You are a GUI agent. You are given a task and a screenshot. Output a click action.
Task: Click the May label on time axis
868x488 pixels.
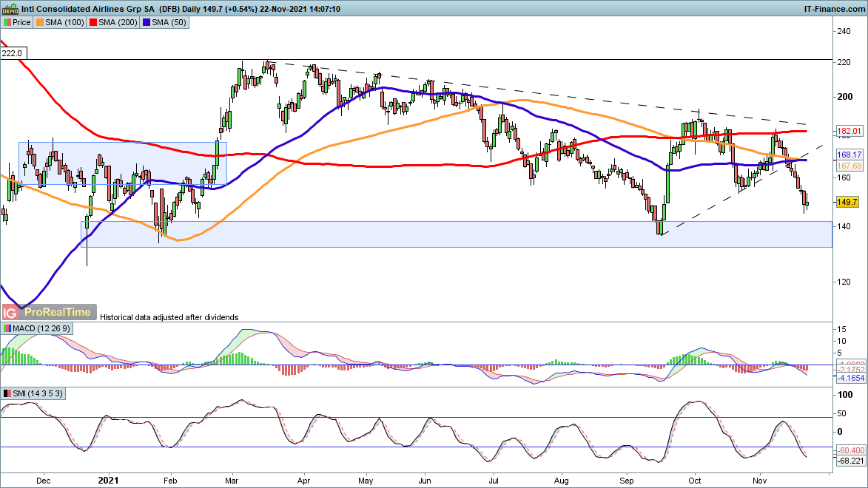click(366, 481)
